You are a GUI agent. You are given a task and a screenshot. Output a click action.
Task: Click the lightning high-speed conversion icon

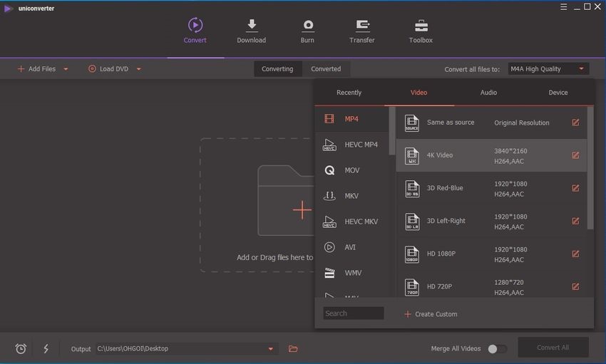pyautogui.click(x=46, y=348)
